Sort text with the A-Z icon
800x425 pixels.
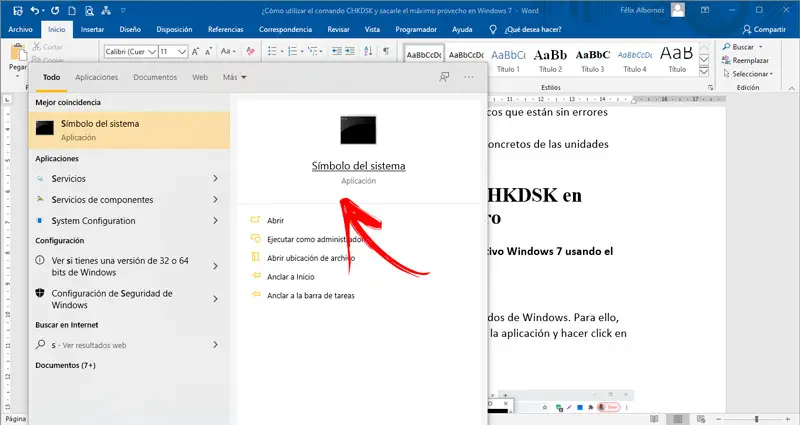pyautogui.click(x=368, y=51)
